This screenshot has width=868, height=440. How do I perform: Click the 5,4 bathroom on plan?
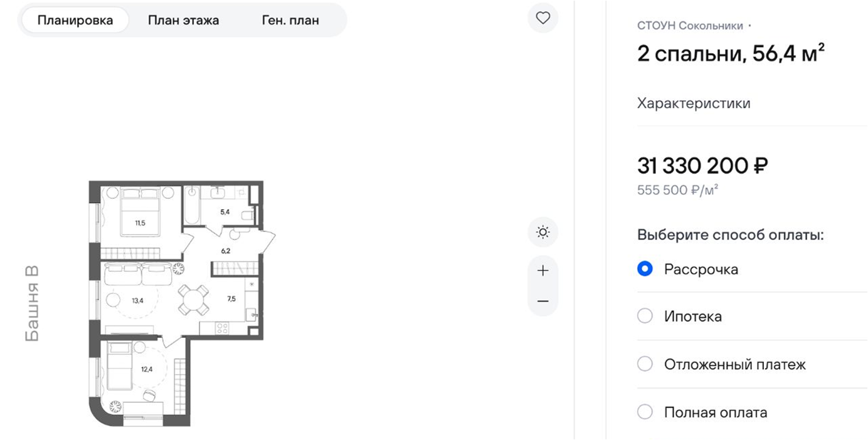pyautogui.click(x=225, y=212)
